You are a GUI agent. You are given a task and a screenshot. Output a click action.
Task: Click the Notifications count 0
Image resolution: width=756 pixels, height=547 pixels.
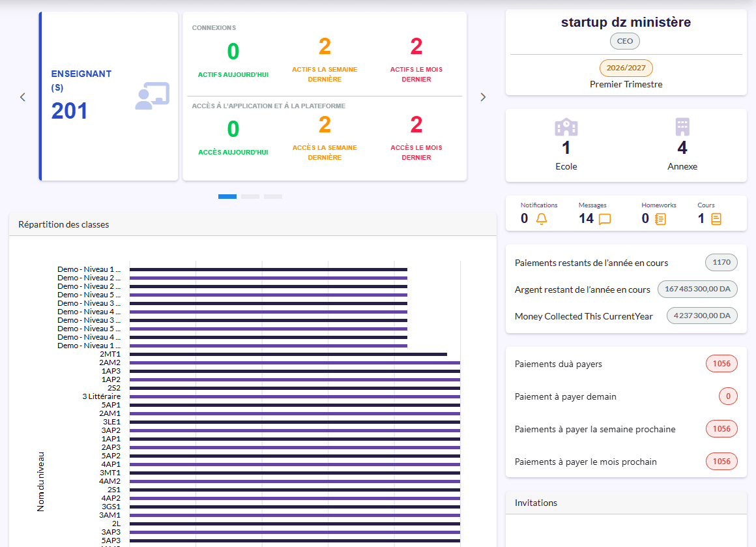(525, 218)
